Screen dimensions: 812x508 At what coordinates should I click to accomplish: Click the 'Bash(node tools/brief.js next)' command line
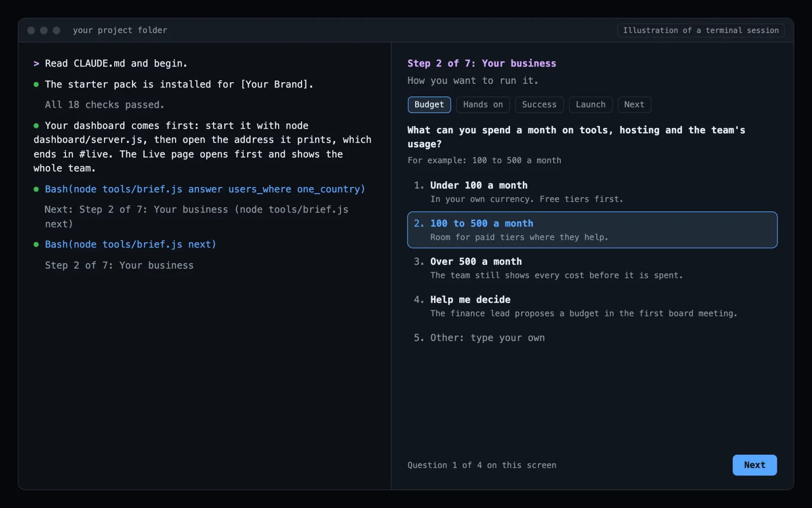130,244
